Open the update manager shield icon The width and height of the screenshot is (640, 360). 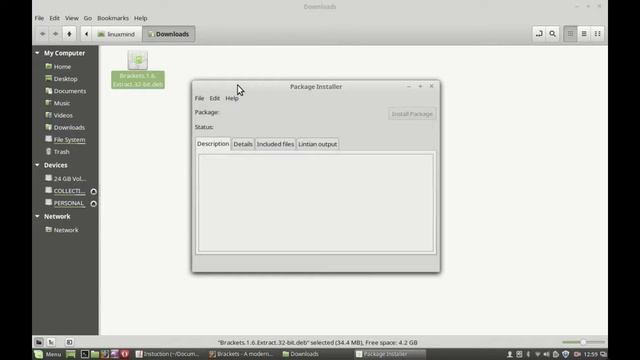click(565, 354)
